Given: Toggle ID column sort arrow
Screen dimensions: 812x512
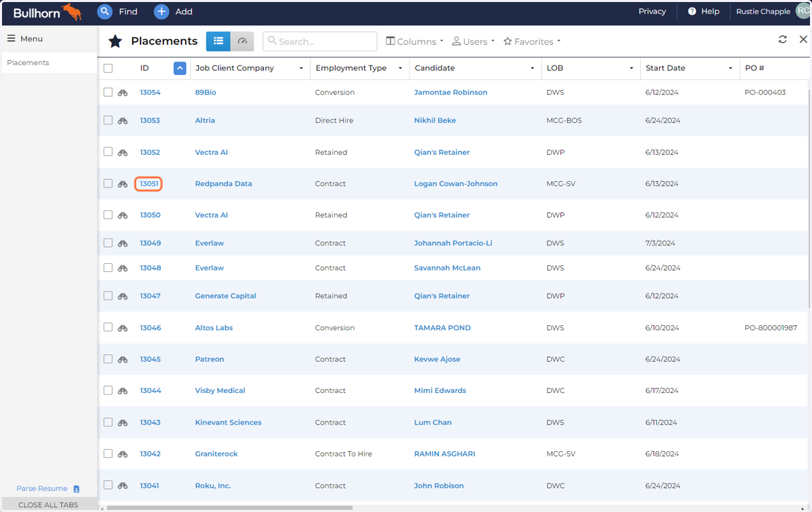Looking at the screenshot, I should (x=179, y=68).
